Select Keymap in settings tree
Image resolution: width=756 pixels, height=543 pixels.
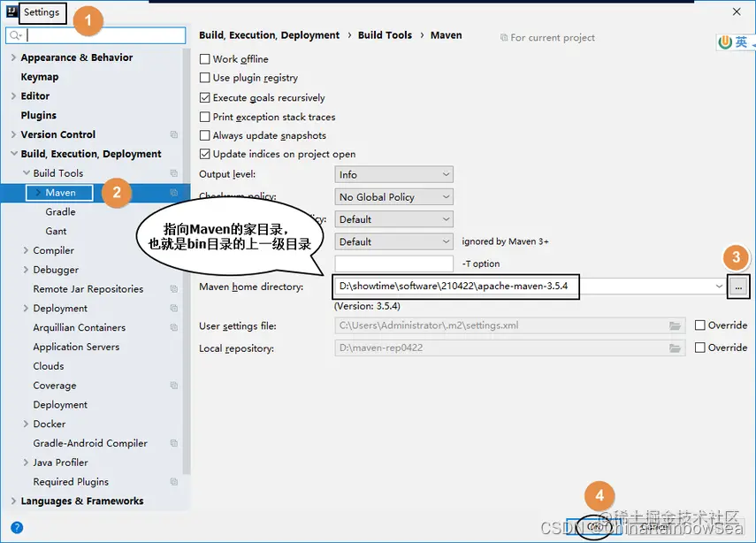40,77
